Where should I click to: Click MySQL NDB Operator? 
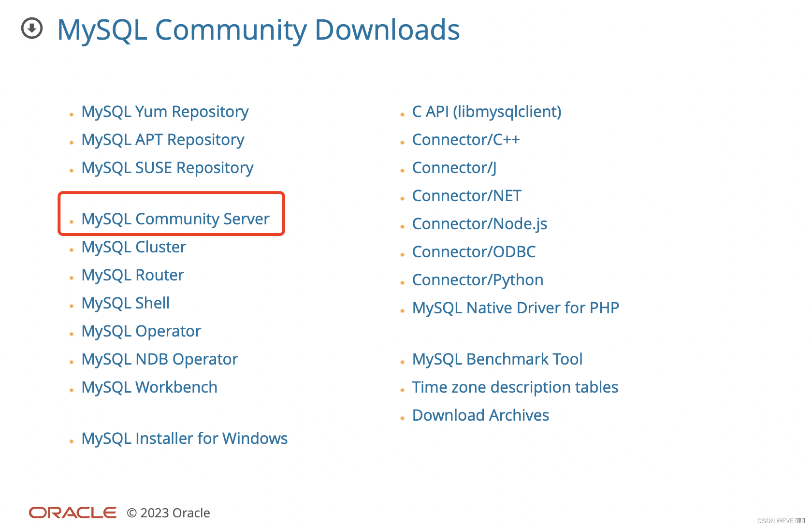click(x=159, y=359)
